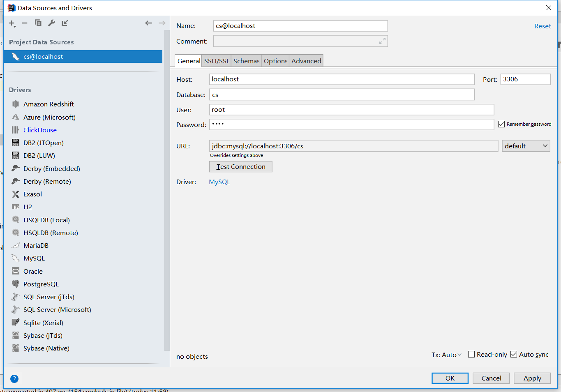Open the Tx: Auto transaction dropdown
Viewport: 561px width, 392px height.
(446, 355)
